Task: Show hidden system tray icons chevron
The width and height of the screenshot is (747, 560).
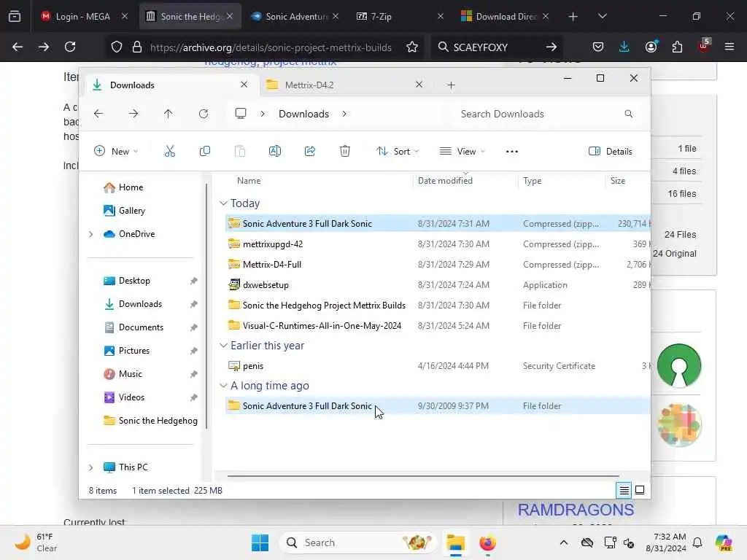Action: pyautogui.click(x=564, y=542)
